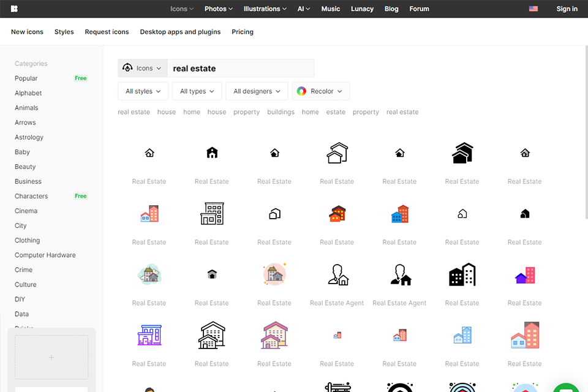
Task: Open Desktop apps and plugins
Action: point(180,32)
